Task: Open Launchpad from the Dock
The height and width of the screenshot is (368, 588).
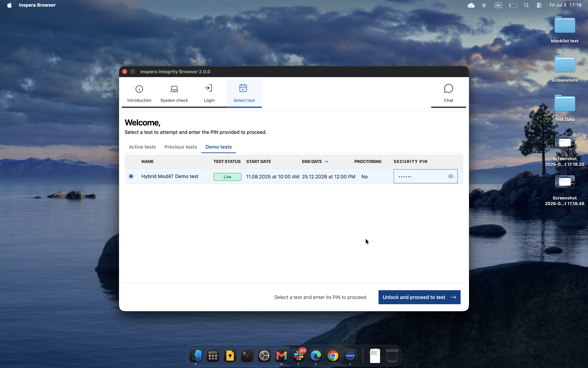Action: tap(213, 356)
